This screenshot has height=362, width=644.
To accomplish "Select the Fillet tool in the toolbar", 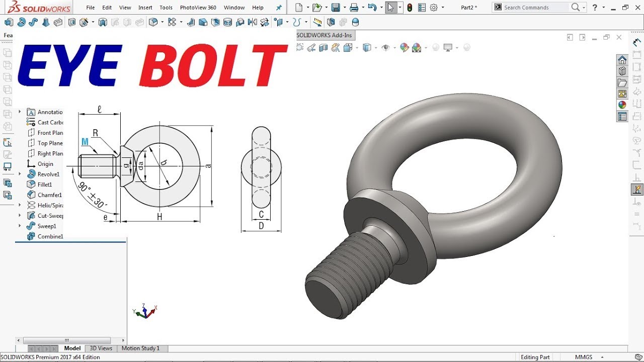I will point(153,22).
